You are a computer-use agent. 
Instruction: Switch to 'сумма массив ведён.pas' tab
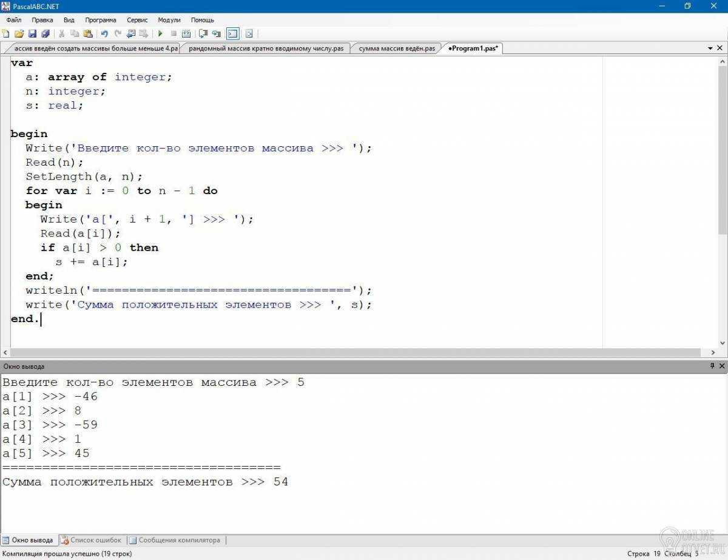pos(397,49)
